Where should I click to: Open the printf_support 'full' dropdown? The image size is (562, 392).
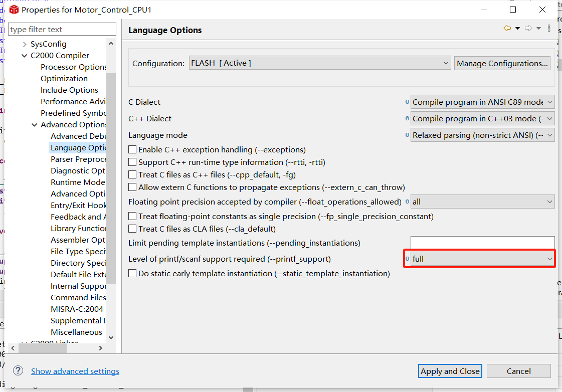tap(482, 259)
